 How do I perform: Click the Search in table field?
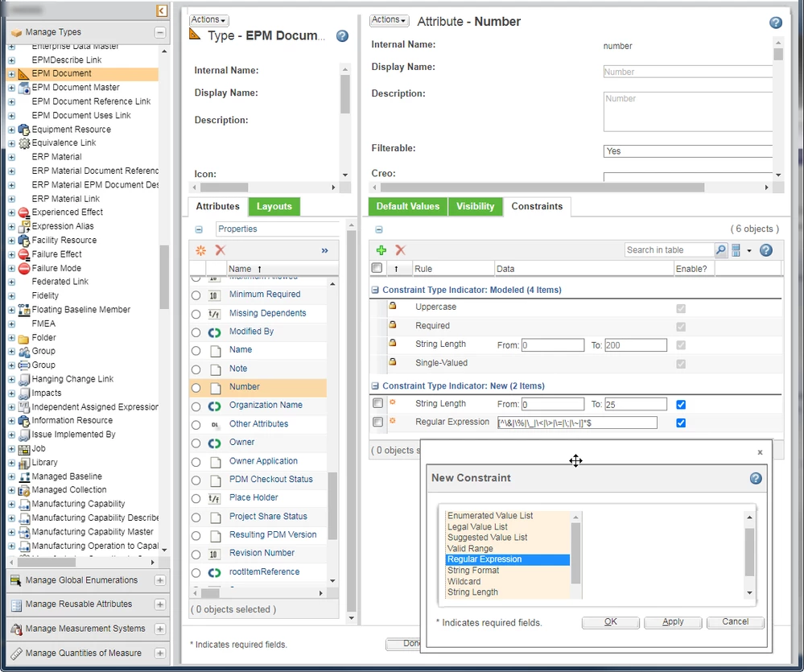tap(669, 250)
